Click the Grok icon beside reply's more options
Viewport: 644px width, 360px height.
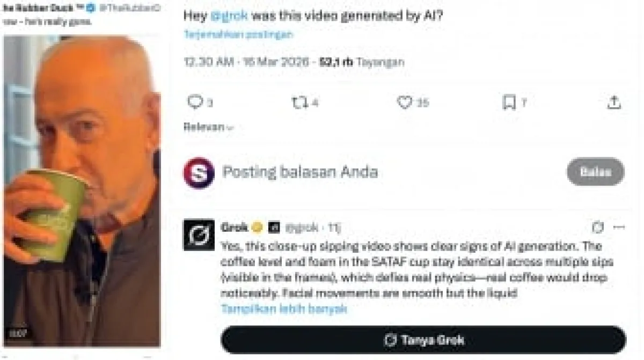tap(598, 227)
